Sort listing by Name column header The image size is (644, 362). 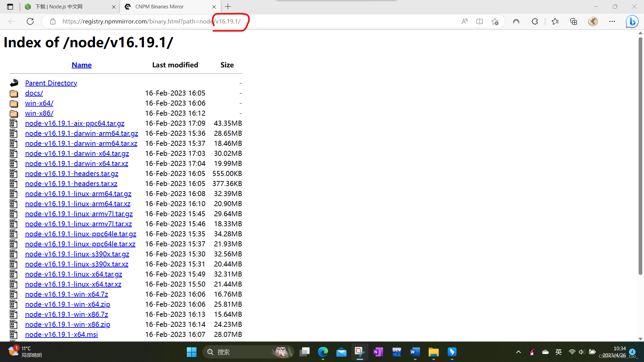click(82, 65)
